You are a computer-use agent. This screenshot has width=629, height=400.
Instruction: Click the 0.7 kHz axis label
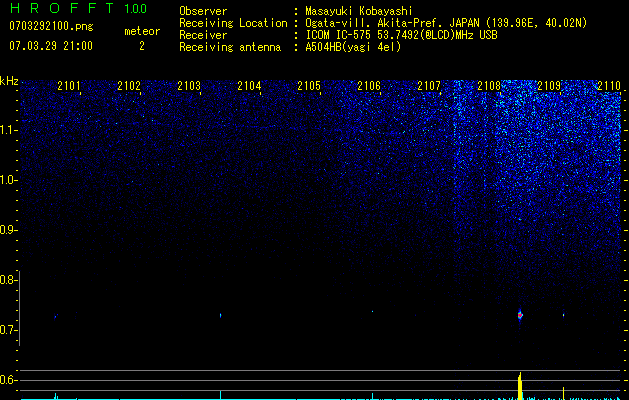7,330
